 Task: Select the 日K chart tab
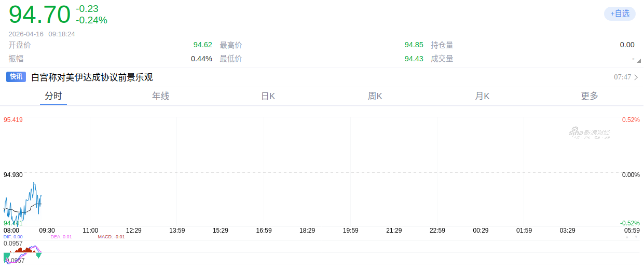pyautogui.click(x=268, y=96)
